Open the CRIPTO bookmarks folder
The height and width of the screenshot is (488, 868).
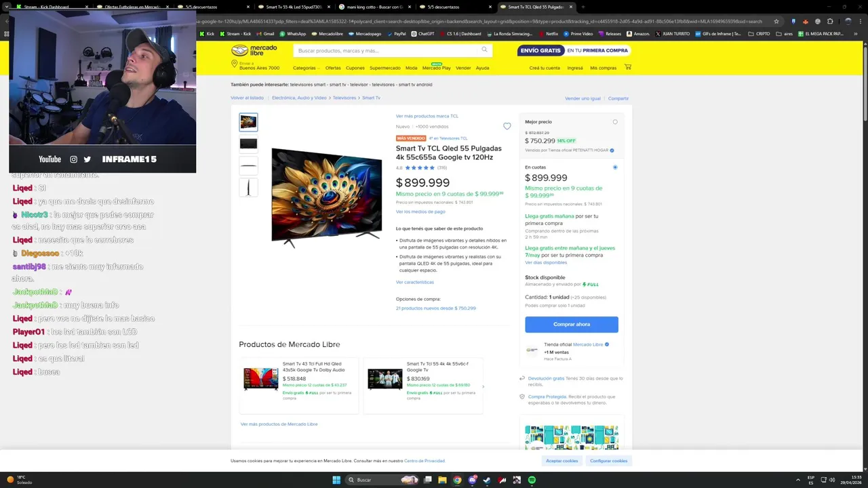[759, 33]
